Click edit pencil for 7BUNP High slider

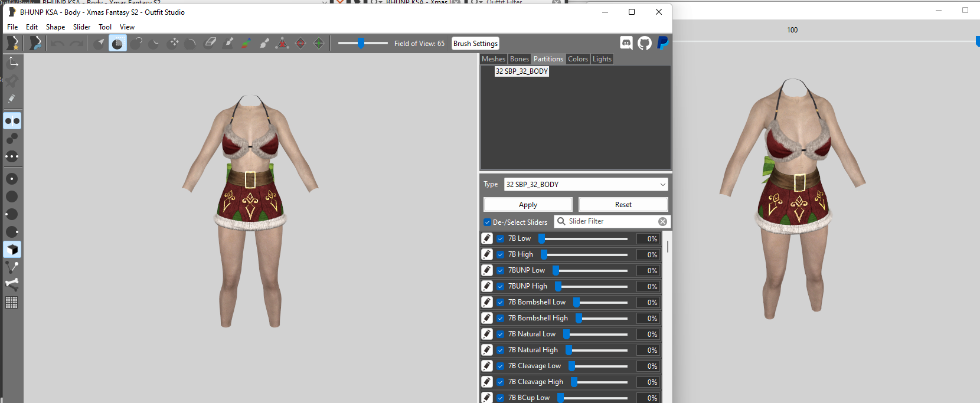tap(487, 286)
